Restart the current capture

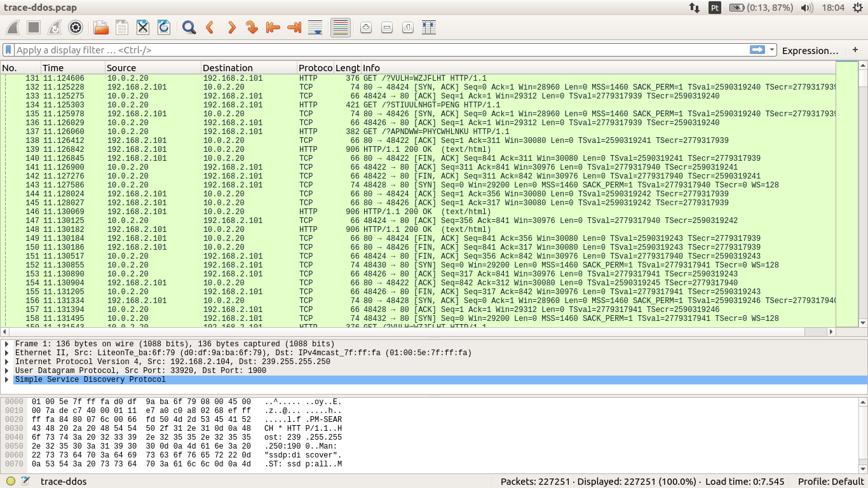pos(55,27)
